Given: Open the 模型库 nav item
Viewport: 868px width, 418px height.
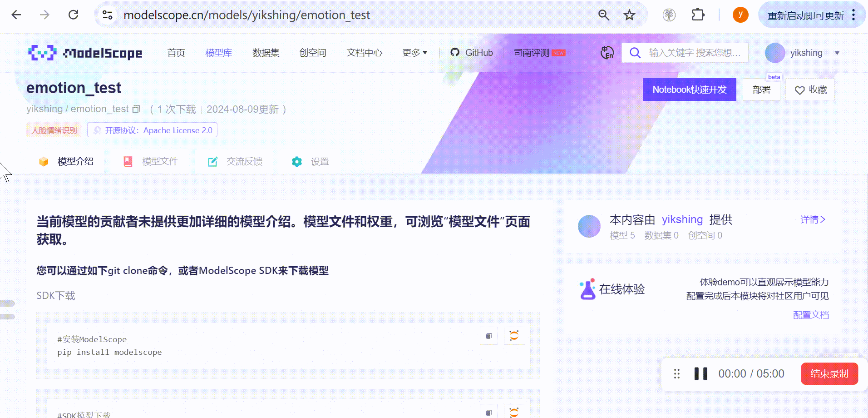Looking at the screenshot, I should [x=219, y=53].
